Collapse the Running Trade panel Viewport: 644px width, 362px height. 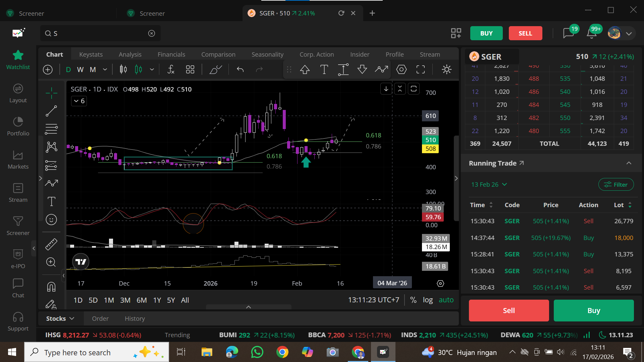point(629,163)
